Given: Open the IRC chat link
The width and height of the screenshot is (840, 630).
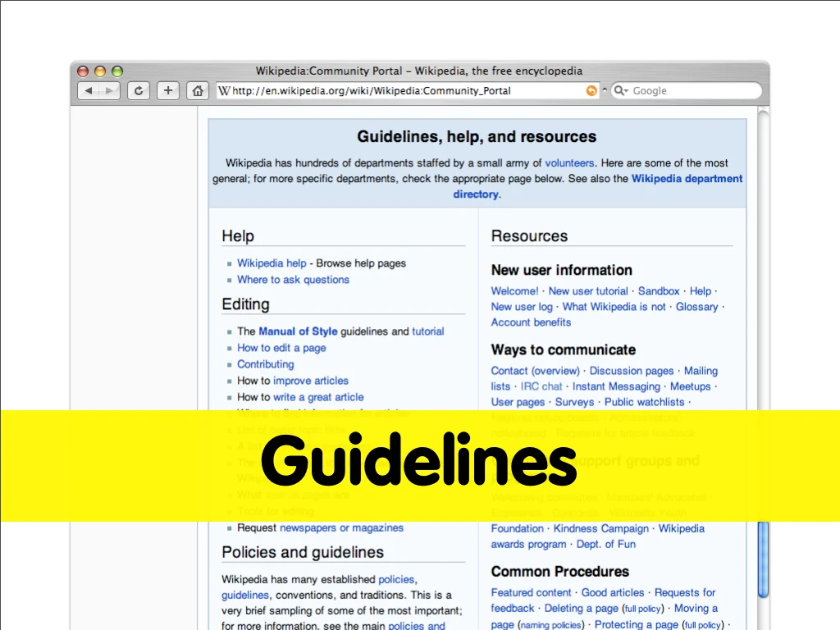Looking at the screenshot, I should pos(541,386).
